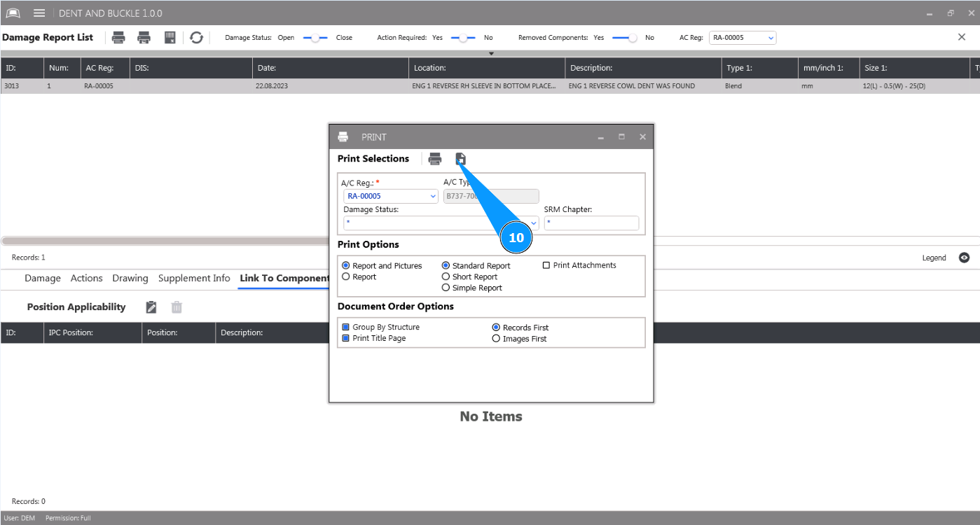
Task: Switch to the Actions tab
Action: coord(87,279)
